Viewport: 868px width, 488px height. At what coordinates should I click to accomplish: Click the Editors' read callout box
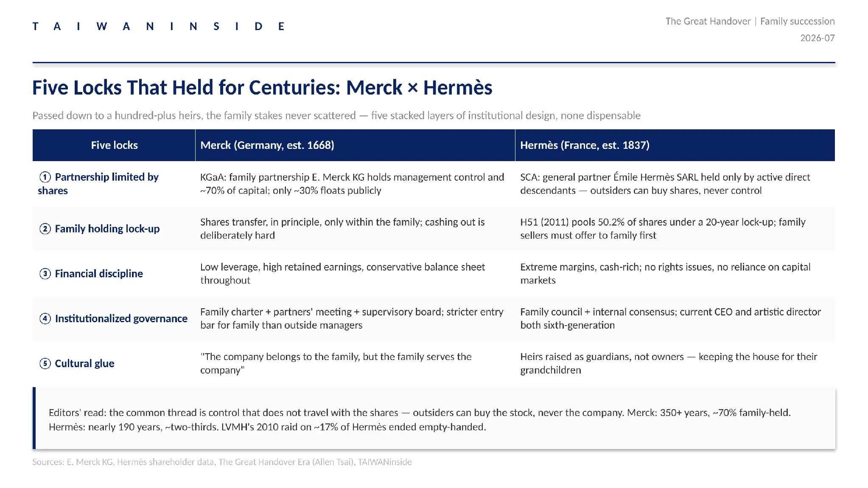[434, 418]
